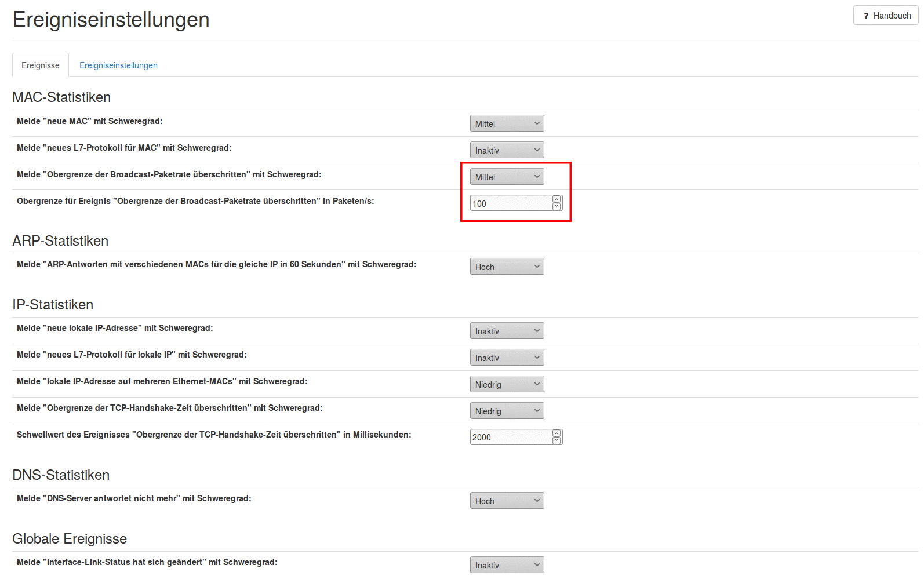Screen dimensions: 924x576
Task: Switch to the Ereignisse tab
Action: (41, 65)
